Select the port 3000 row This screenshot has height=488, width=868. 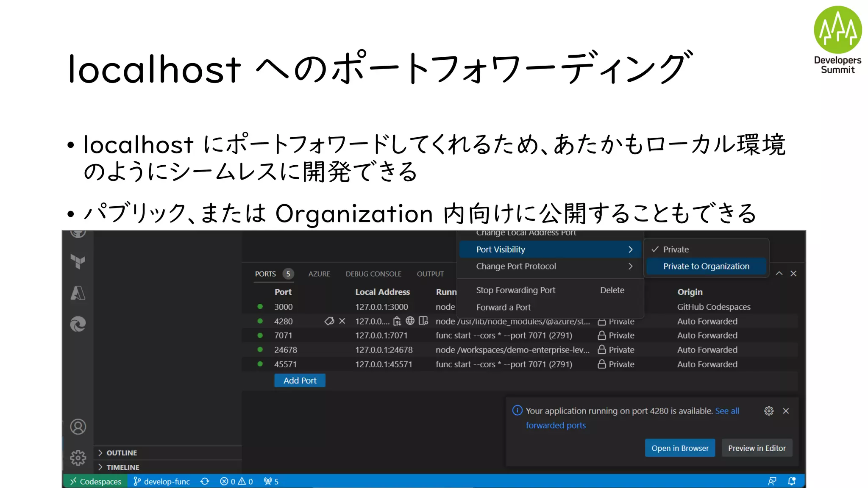coord(520,307)
